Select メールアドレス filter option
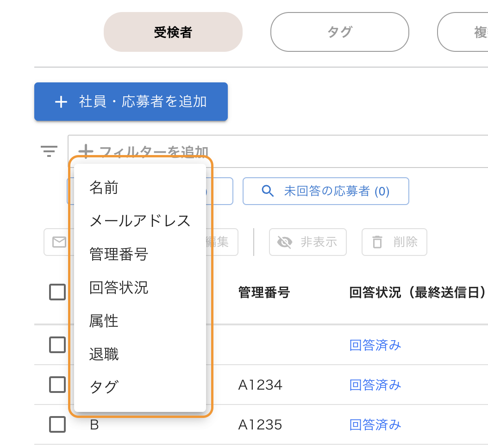 pos(140,221)
